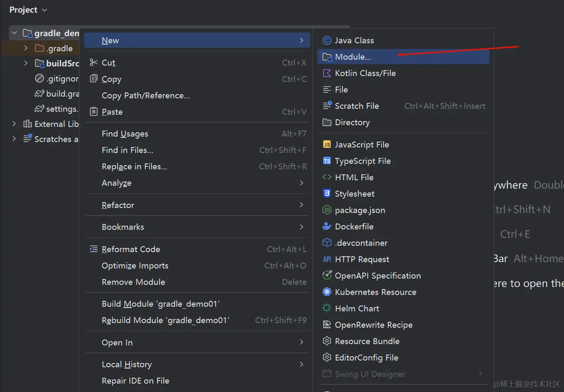Click the Kubernetes Resource icon

coord(327,292)
